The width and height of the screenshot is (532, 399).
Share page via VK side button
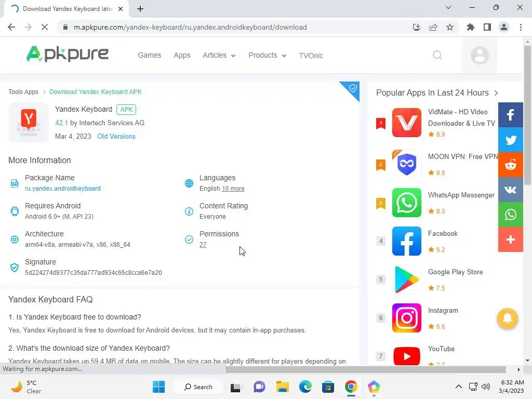(x=511, y=190)
